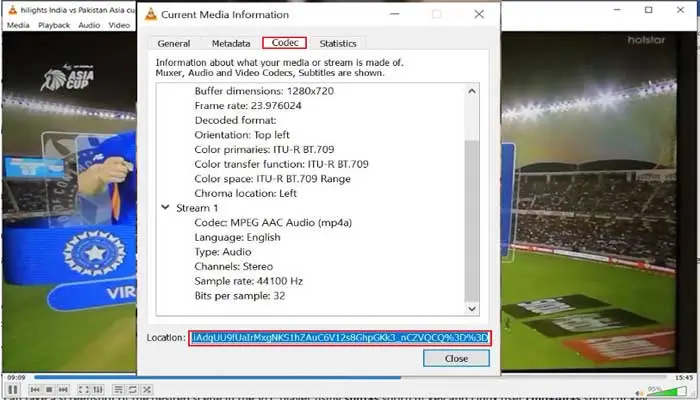
Task: Click the Location URL text field
Action: (x=340, y=337)
